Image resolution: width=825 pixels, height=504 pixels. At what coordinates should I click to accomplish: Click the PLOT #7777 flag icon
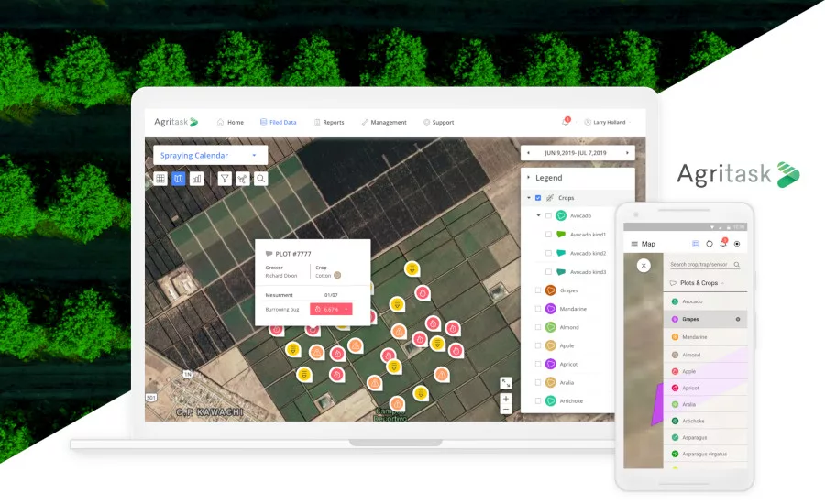tap(269, 254)
